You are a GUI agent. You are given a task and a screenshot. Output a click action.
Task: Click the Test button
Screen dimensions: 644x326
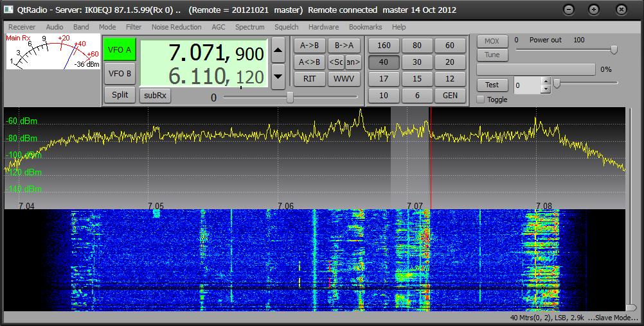492,85
